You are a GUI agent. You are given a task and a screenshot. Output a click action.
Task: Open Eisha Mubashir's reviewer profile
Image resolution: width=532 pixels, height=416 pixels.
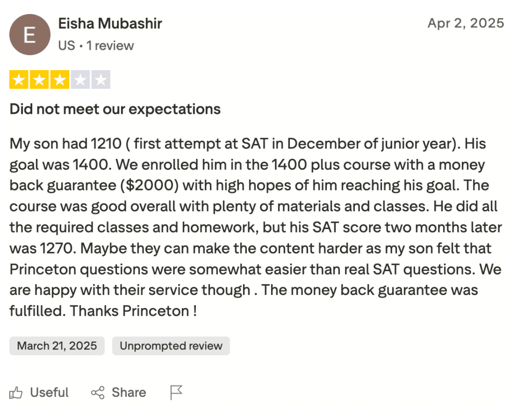click(x=110, y=23)
